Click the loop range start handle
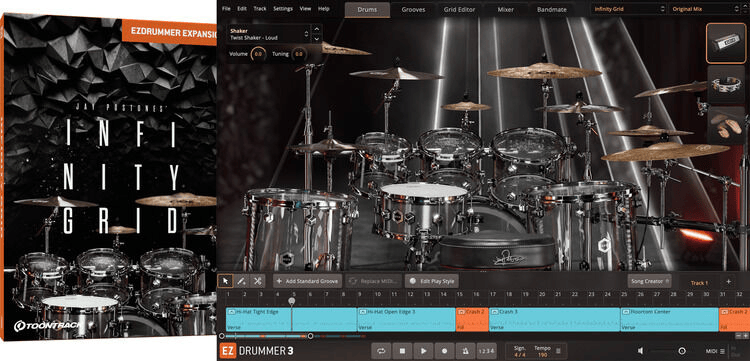Screen dimensions: 750x361 pos(221,336)
